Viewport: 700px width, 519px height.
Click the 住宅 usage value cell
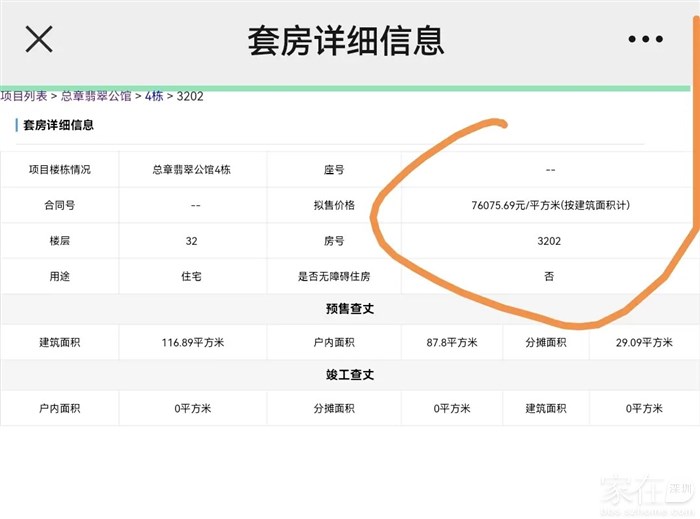pyautogui.click(x=191, y=276)
